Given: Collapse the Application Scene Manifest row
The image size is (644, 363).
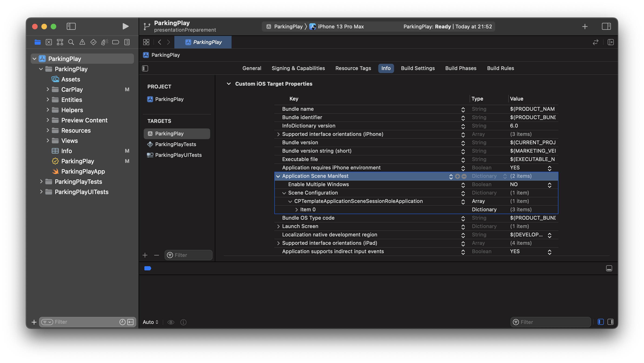Looking at the screenshot, I should [x=278, y=176].
